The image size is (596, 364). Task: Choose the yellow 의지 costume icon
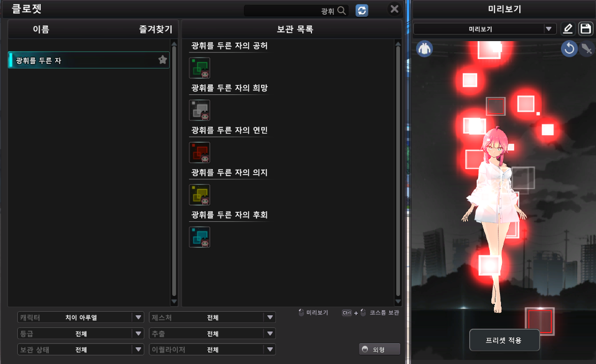click(200, 195)
